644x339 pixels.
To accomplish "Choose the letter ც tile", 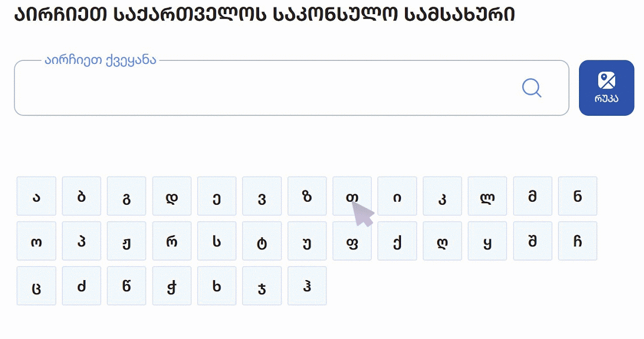I will (36, 286).
